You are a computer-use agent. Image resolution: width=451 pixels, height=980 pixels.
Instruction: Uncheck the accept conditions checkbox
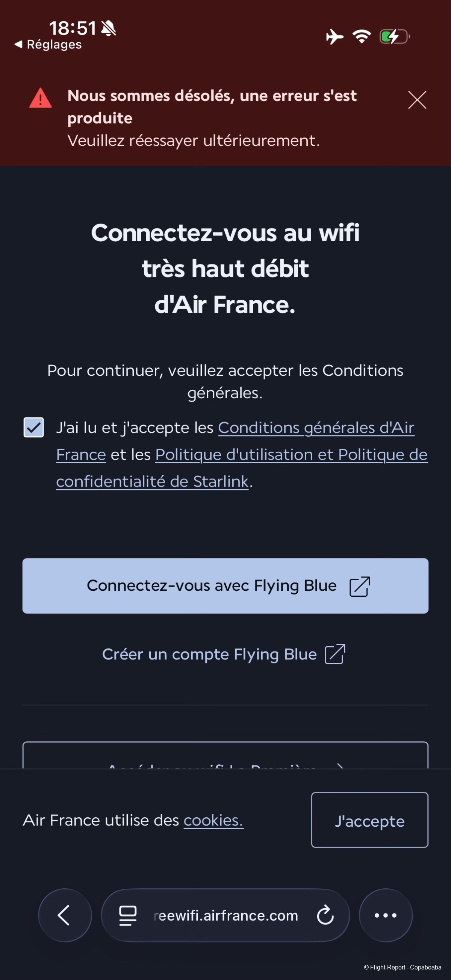[33, 428]
